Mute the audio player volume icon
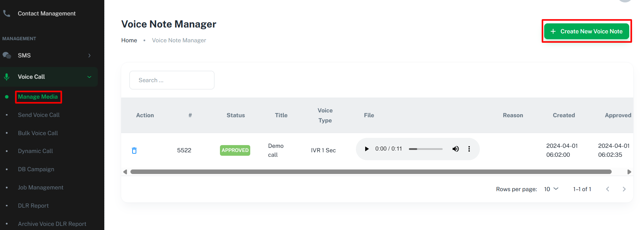Image resolution: width=644 pixels, height=230 pixels. click(455, 149)
